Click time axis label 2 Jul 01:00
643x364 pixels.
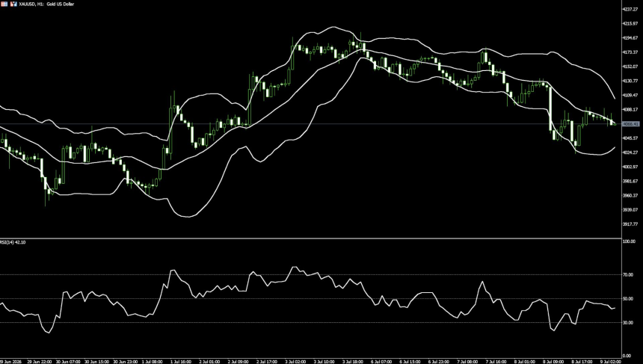[x=209, y=362]
